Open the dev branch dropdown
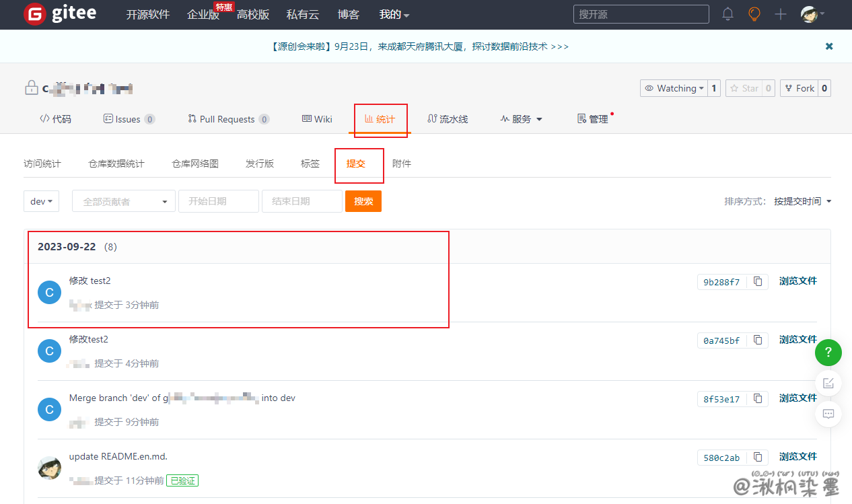This screenshot has width=852, height=504. [x=42, y=201]
